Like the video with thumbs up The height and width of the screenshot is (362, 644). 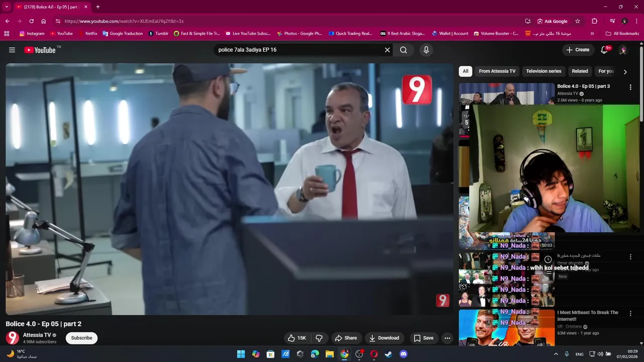[296, 338]
